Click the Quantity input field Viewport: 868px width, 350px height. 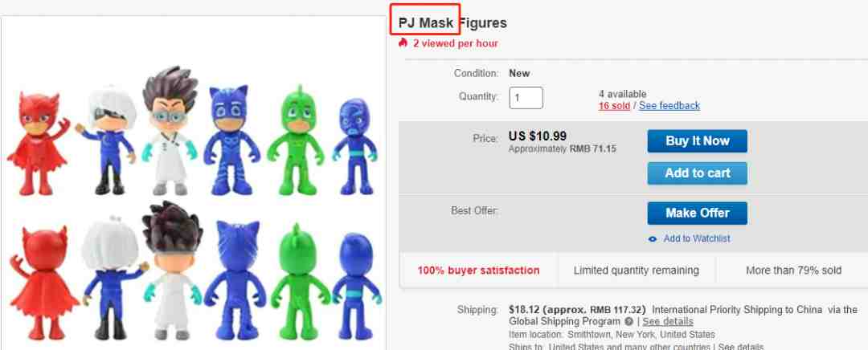pos(526,98)
